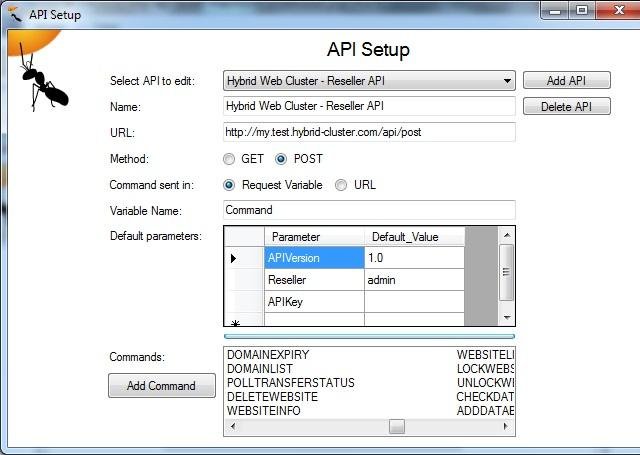
Task: Click the current row arrow indicator header
Action: coord(244,257)
